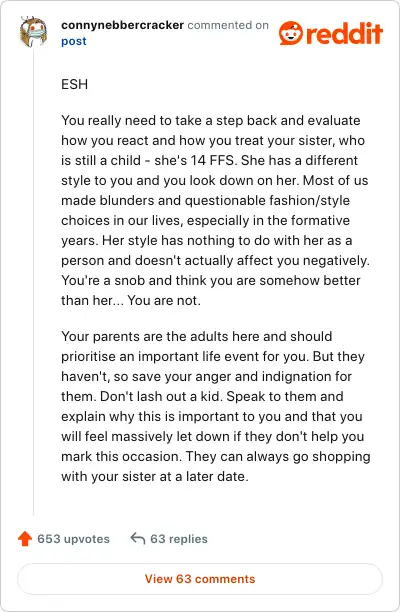Click the paragraph starting "You really need"

point(215,210)
